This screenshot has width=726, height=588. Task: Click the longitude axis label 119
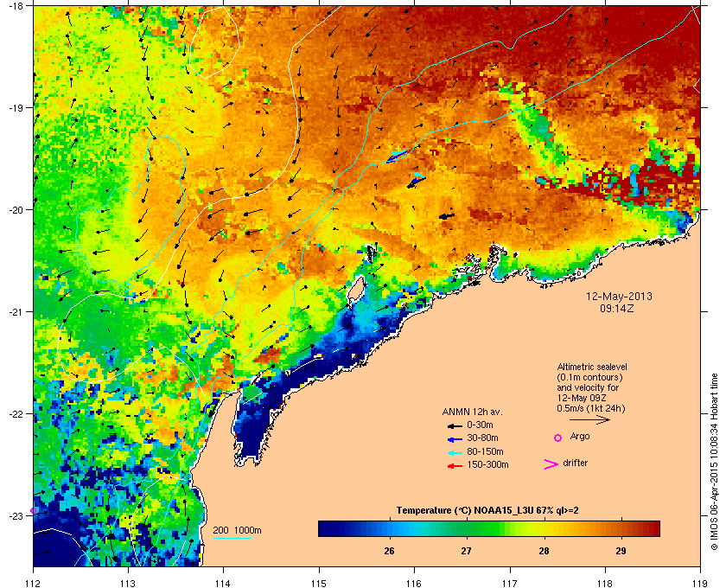tap(700, 583)
